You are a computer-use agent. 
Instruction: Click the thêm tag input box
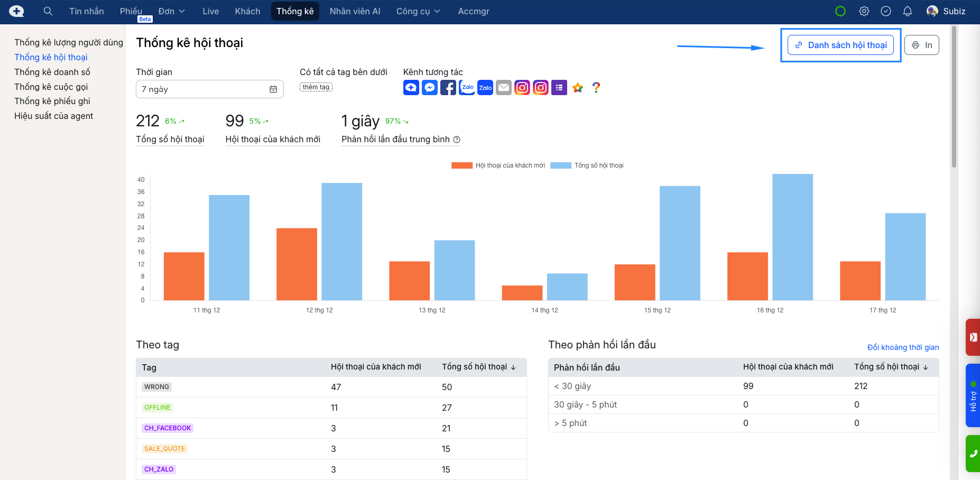pos(316,87)
